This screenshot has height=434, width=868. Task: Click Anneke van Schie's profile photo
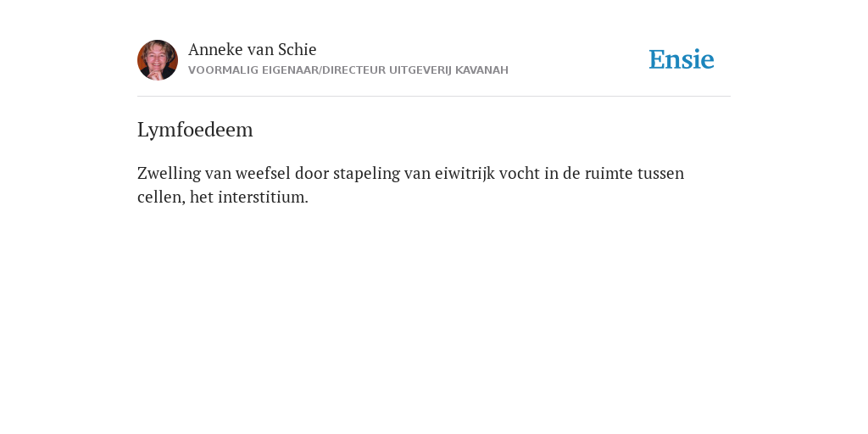tap(157, 60)
